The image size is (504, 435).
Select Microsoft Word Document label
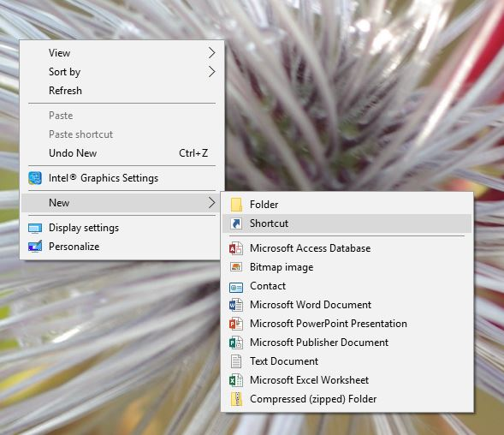[311, 305]
